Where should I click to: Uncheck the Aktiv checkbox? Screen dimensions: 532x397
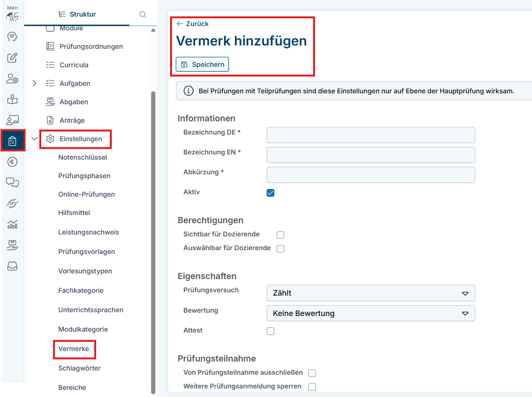[x=271, y=193]
